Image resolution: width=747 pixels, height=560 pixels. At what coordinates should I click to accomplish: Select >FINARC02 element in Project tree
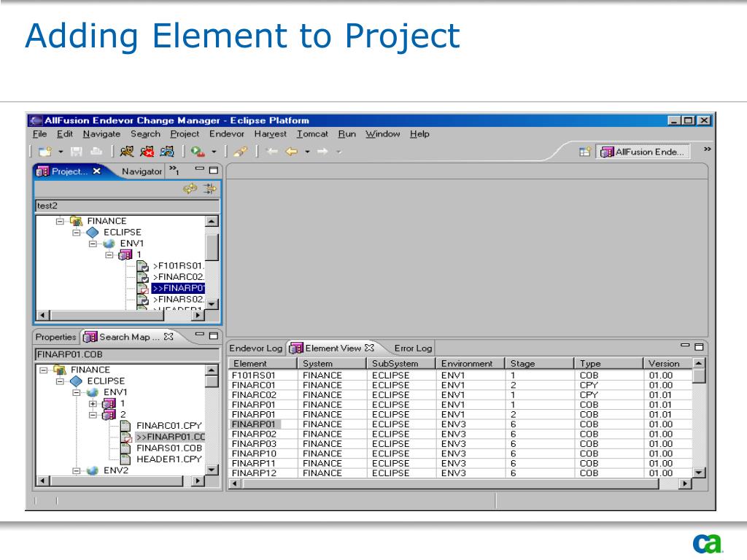(x=178, y=276)
